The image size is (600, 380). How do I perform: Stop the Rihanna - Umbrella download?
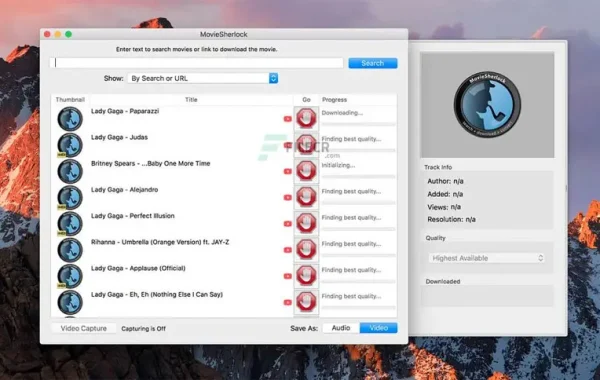pos(306,250)
